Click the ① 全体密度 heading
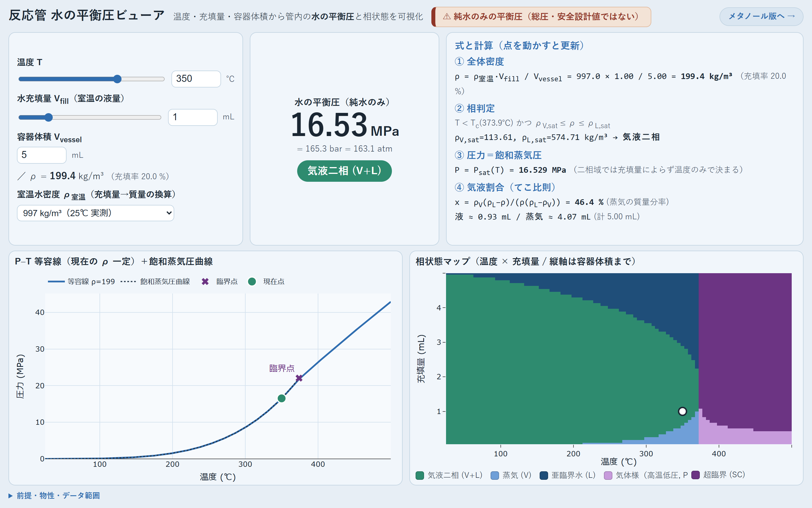 (480, 62)
